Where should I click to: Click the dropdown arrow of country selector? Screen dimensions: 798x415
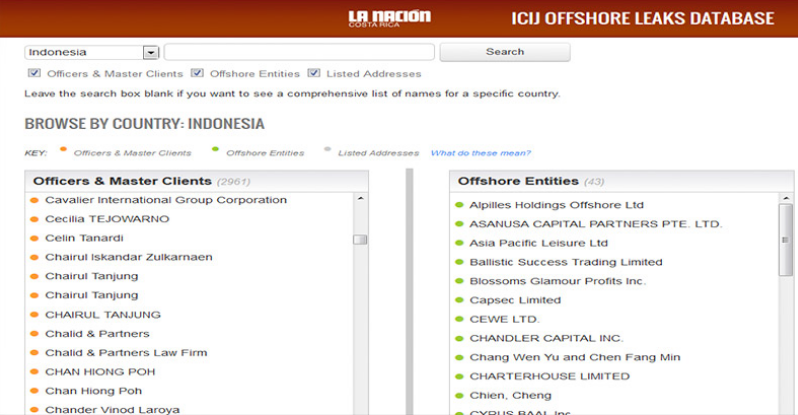[151, 52]
